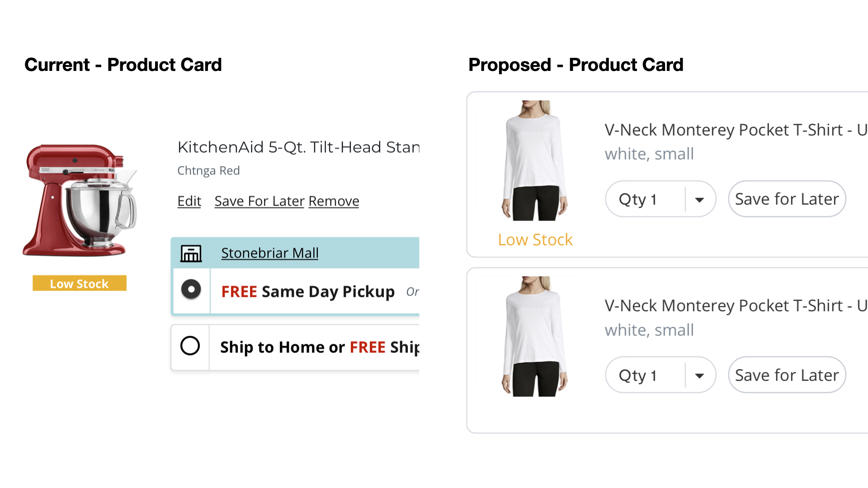This screenshot has width=868, height=488.
Task: Click first V-Neck Monterey Pocket T-Shirt title
Action: 736,130
